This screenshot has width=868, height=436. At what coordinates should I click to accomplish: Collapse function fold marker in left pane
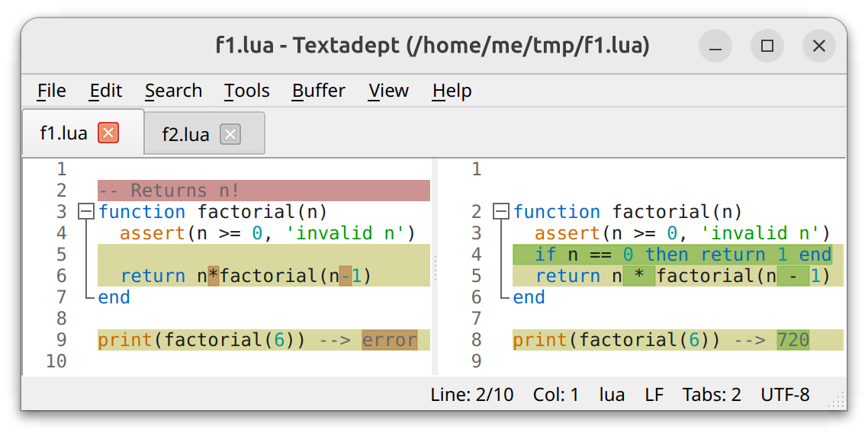pos(85,211)
